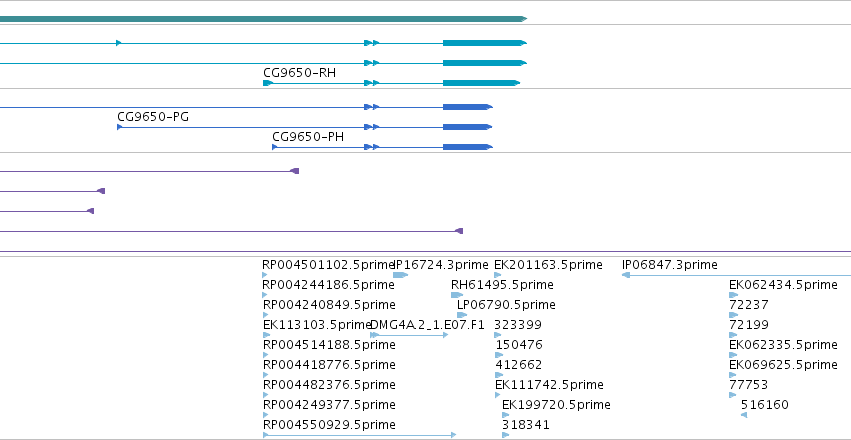
Task: Click the EK062434.5prime arrow marker
Action: [733, 295]
